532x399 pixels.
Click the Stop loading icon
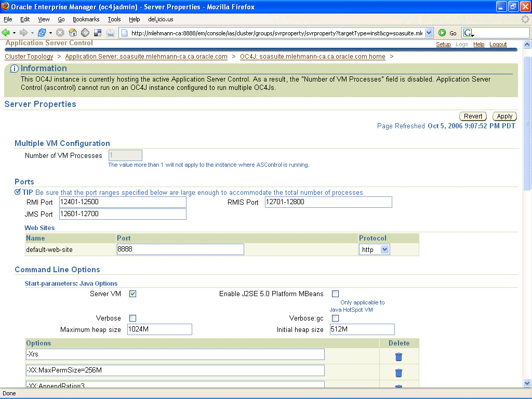click(x=60, y=33)
